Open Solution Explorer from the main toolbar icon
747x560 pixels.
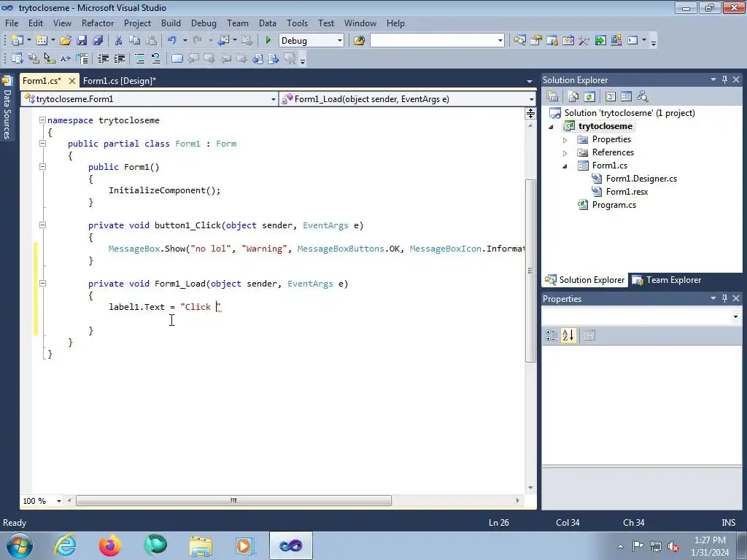pyautogui.click(x=519, y=41)
